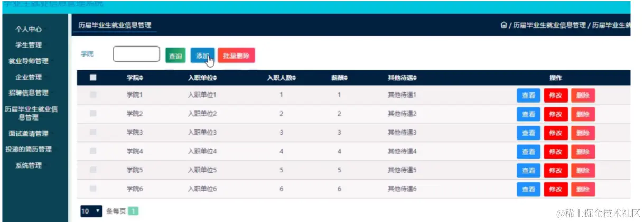Sort table by 入职人数 column
Screen dimensions: 644x222
281,78
